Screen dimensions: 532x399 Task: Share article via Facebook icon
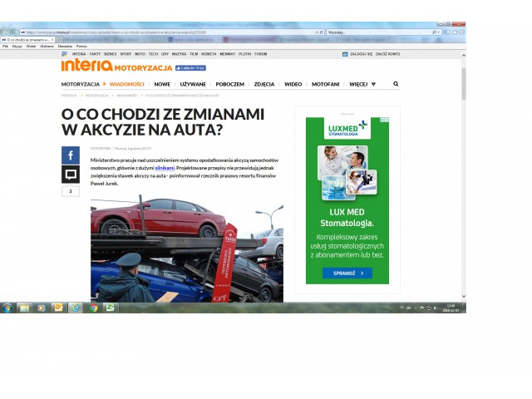point(70,155)
